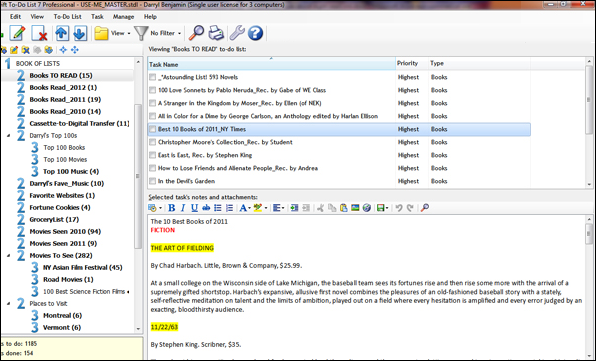Viewport: 596px width, 361px height.
Task: Click the Paste clipboard icon in notes toolbar
Action: [344, 207]
